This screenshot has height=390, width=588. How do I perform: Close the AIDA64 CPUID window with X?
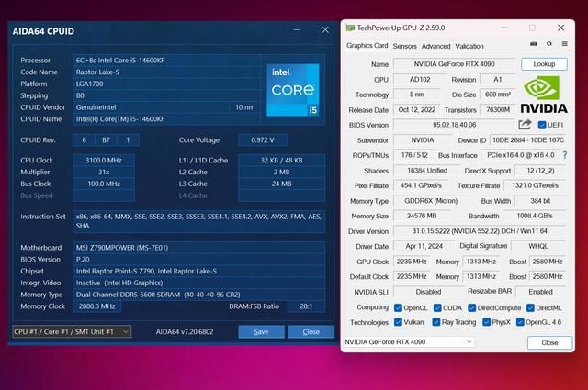[x=325, y=30]
